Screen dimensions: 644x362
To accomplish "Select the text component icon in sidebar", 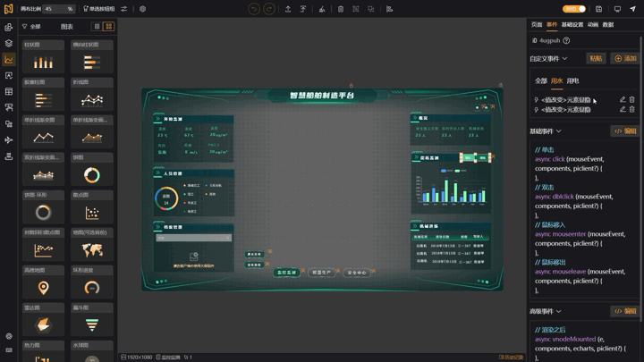I will click(x=9, y=75).
